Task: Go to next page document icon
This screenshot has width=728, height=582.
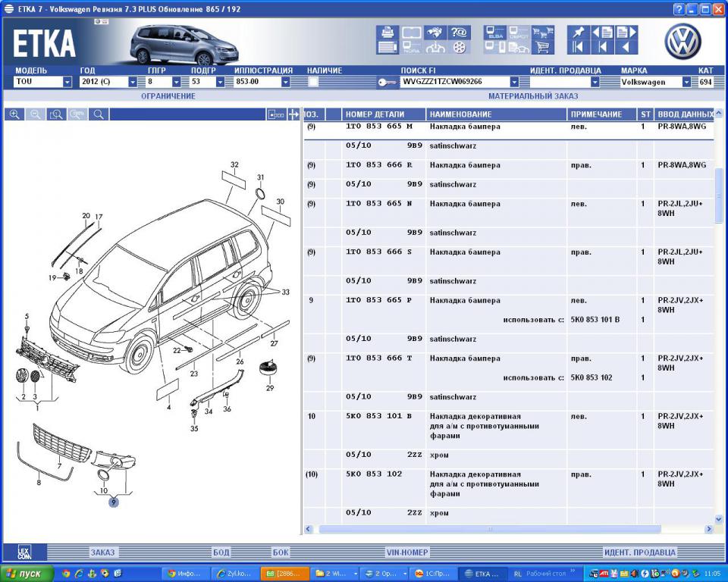Action: (626, 33)
